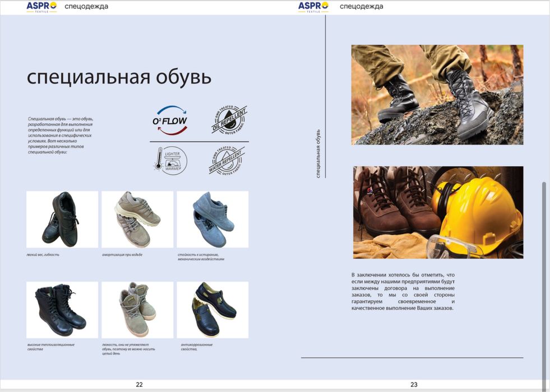Click the caption 'высокие теплоизоляционные свойства'

pyautogui.click(x=51, y=347)
